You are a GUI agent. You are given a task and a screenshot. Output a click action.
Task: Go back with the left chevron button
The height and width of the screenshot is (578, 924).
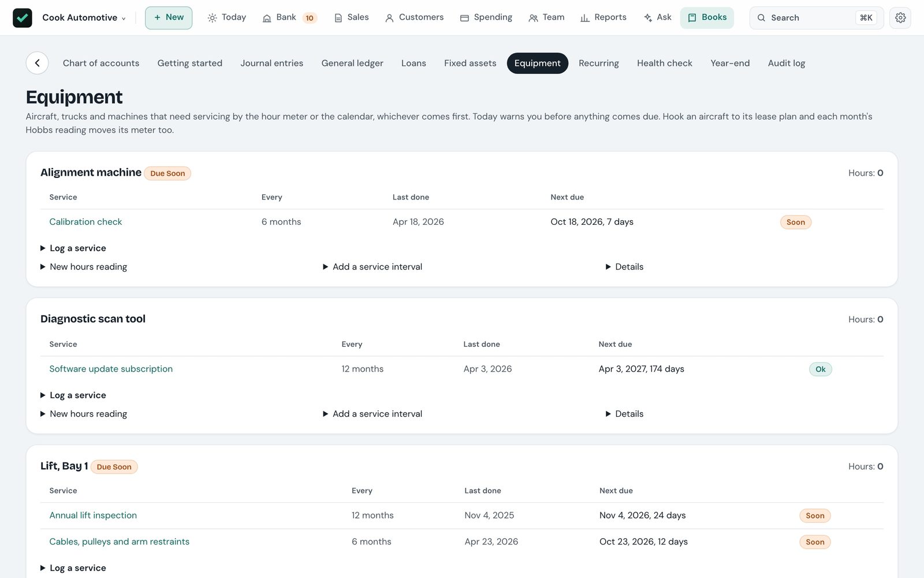pyautogui.click(x=37, y=63)
